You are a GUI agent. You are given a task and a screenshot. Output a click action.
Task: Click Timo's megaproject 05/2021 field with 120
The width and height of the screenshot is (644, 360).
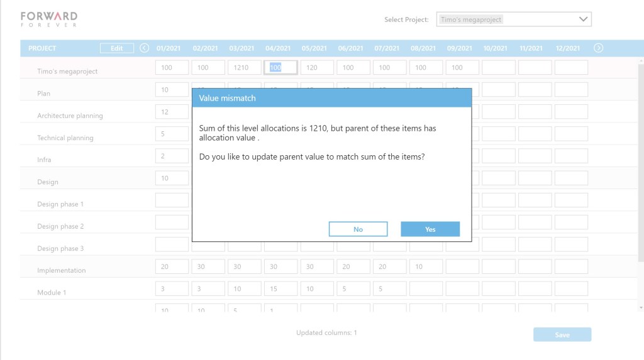(x=317, y=68)
